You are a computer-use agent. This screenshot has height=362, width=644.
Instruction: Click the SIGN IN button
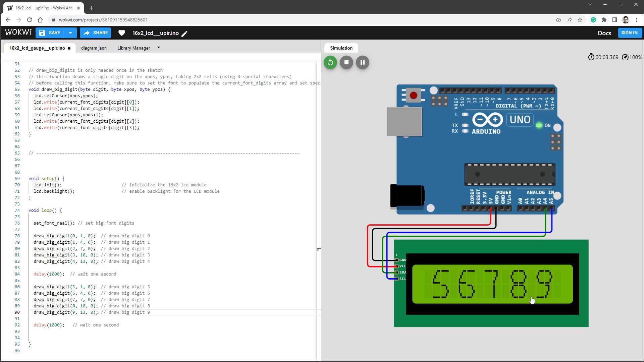[x=629, y=33]
